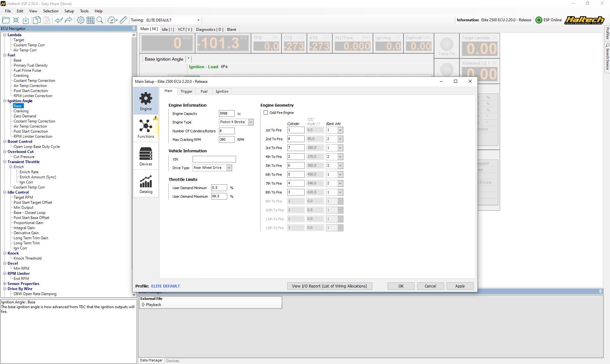
Task: Select DBW Open Rate Damping tree item
Action: pos(35,294)
